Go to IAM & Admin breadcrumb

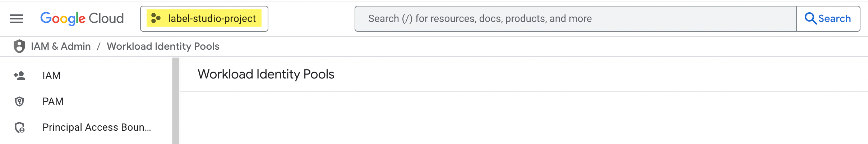click(x=61, y=46)
